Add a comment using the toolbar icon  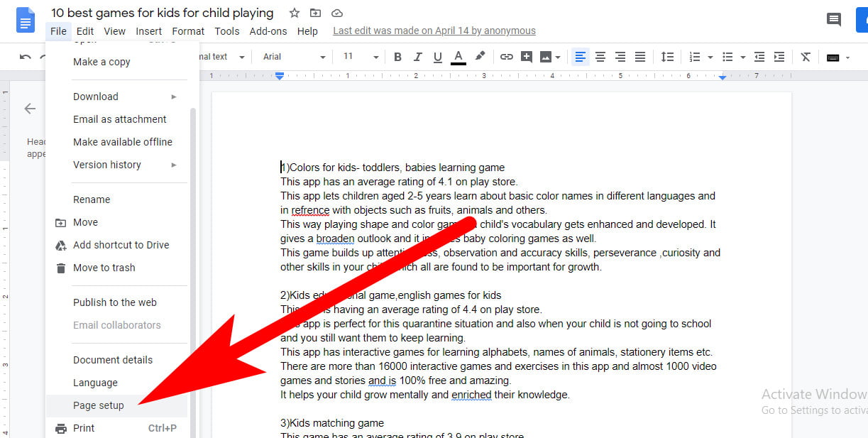(526, 57)
